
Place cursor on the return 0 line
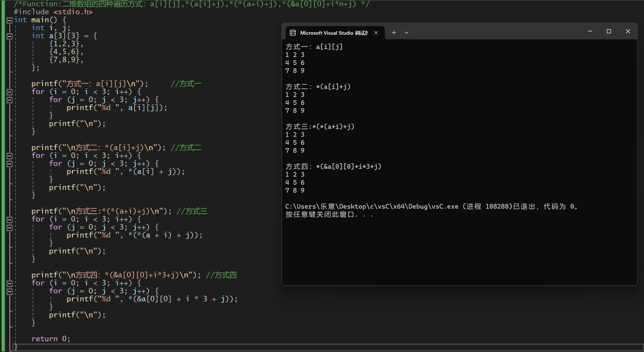pos(51,339)
